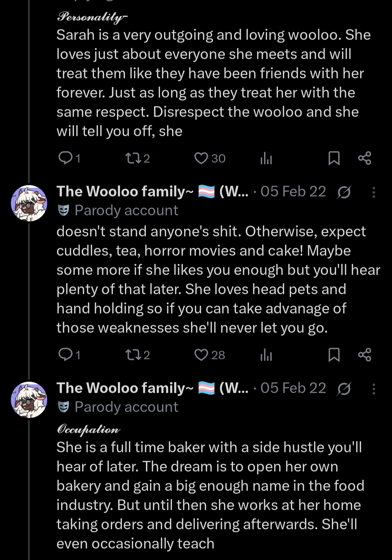Image resolution: width=392 pixels, height=560 pixels.
Task: Share the tweet with 28 likes
Action: [x=364, y=355]
